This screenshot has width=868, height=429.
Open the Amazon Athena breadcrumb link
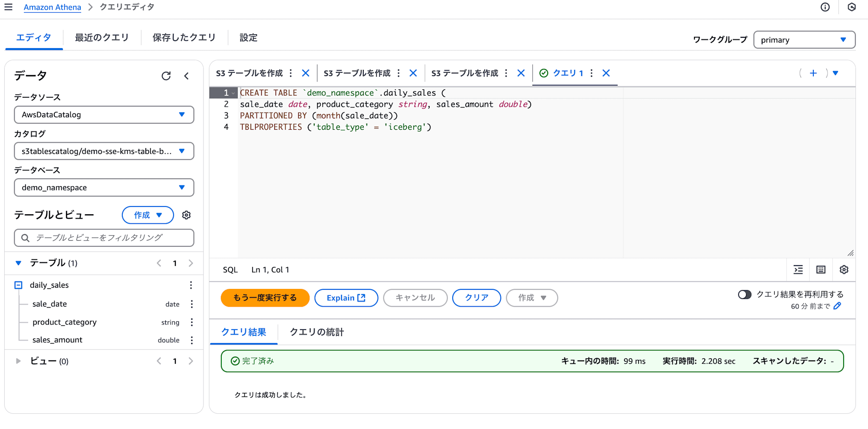click(52, 7)
